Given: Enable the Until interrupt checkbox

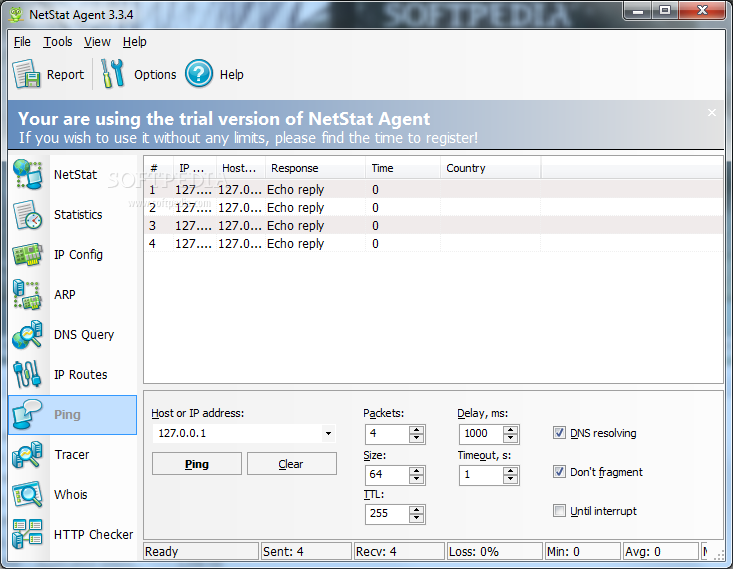Looking at the screenshot, I should click(559, 511).
